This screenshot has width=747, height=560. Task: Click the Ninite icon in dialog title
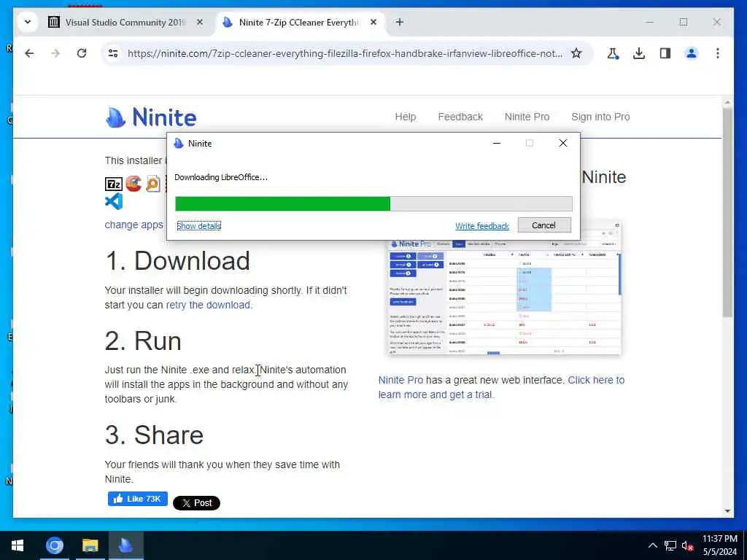179,144
